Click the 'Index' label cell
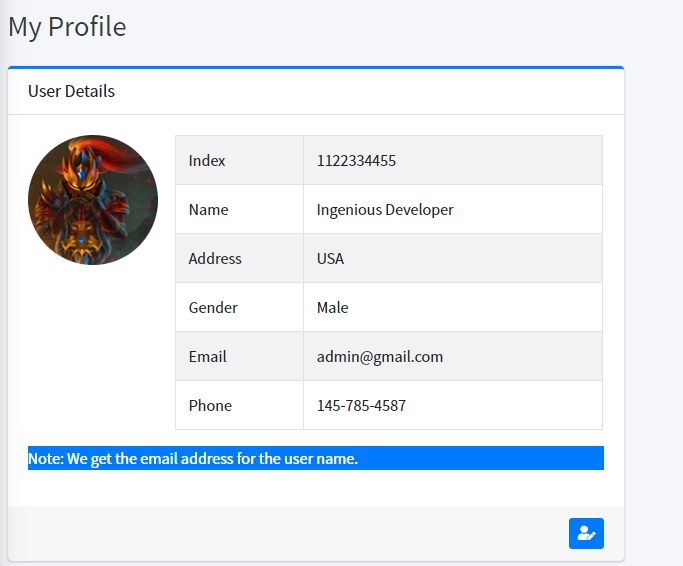The image size is (683, 566). [x=240, y=160]
